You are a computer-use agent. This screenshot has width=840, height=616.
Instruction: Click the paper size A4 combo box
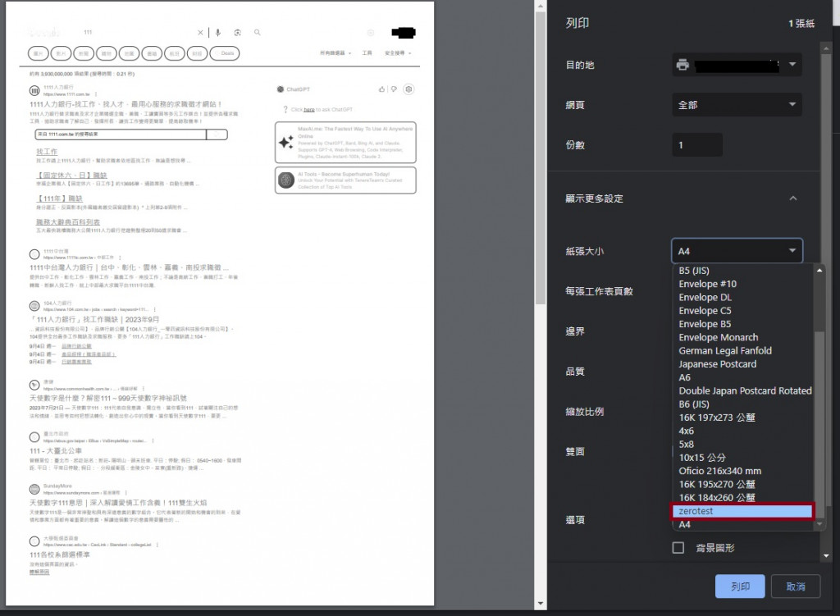tap(737, 251)
